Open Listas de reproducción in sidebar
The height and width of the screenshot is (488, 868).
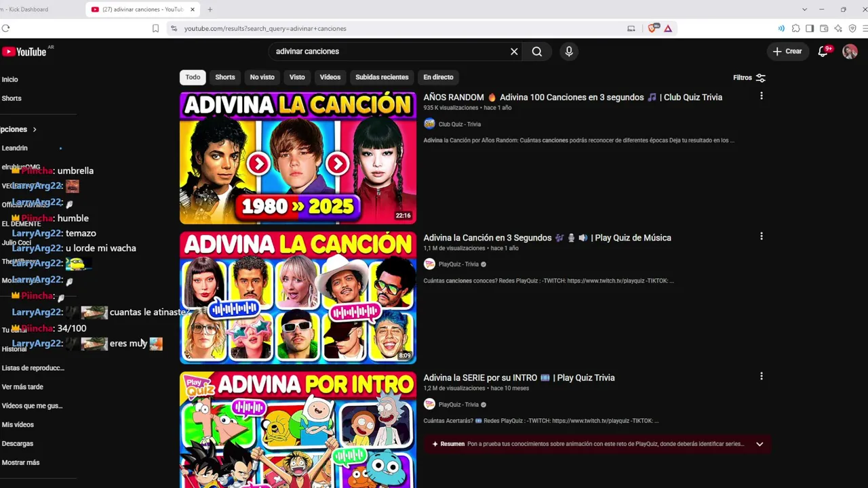(33, 368)
